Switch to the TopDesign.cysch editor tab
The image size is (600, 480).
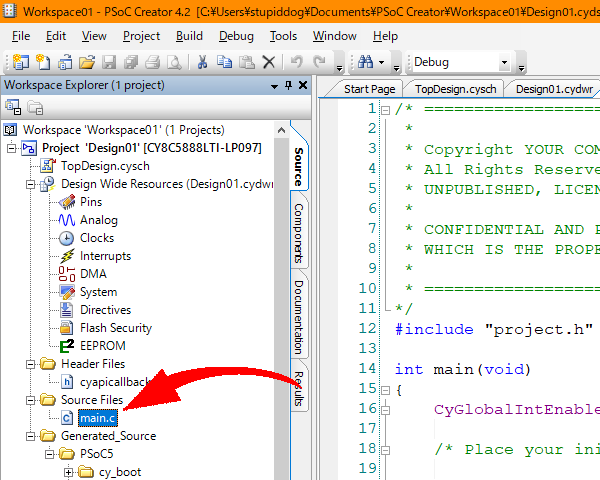pyautogui.click(x=455, y=89)
